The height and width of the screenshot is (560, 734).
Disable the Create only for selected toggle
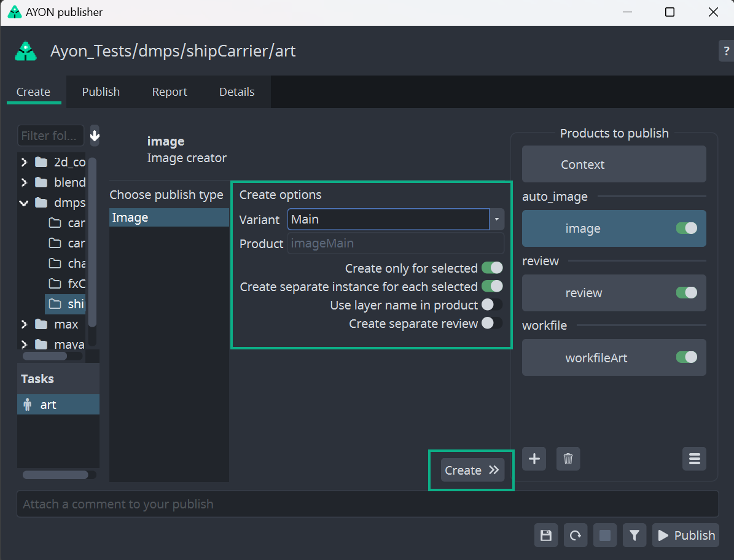tap(492, 268)
